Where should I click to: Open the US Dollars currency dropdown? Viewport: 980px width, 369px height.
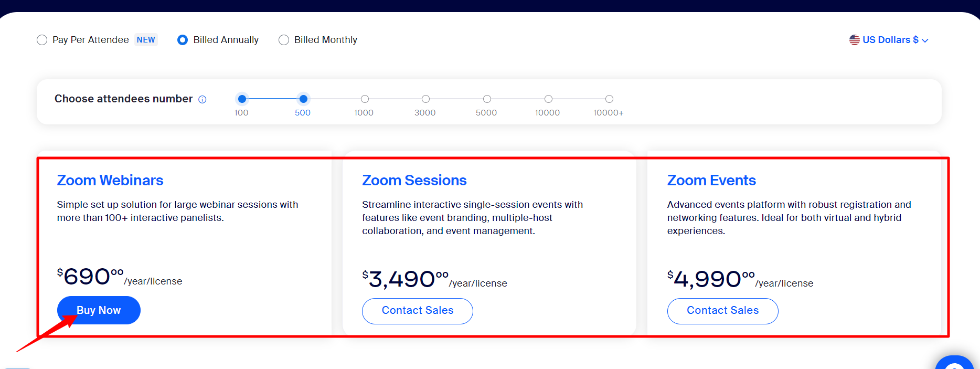coord(889,40)
